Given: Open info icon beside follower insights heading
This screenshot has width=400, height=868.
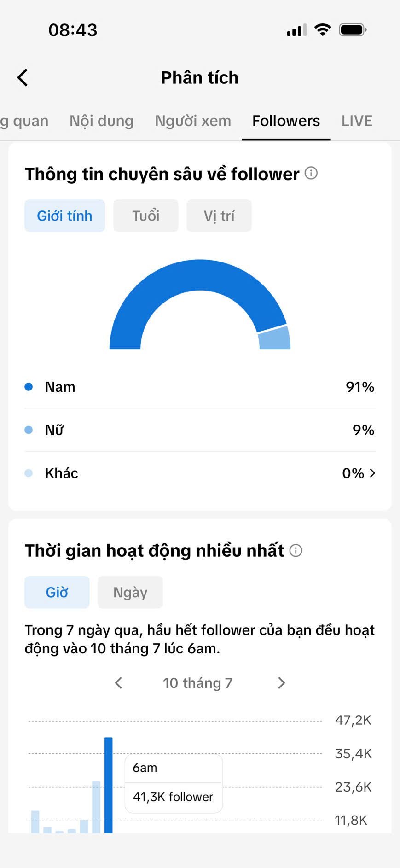Looking at the screenshot, I should point(311,173).
